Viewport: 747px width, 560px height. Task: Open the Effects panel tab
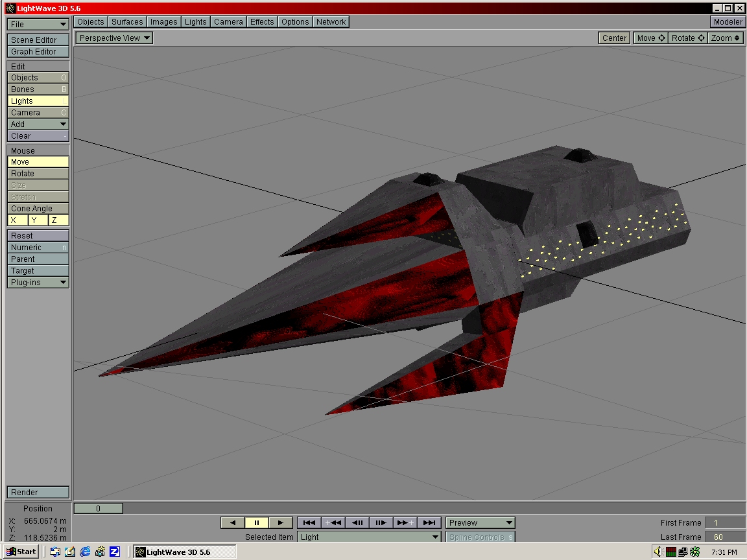click(x=262, y=21)
